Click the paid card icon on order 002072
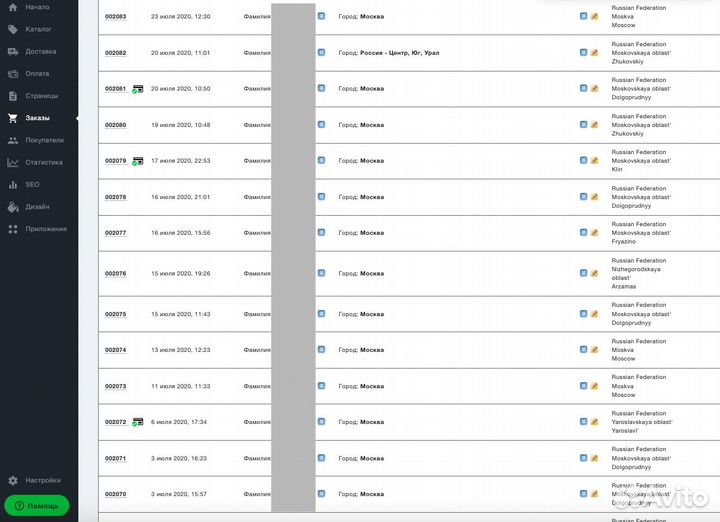720x522 pixels. (137, 422)
